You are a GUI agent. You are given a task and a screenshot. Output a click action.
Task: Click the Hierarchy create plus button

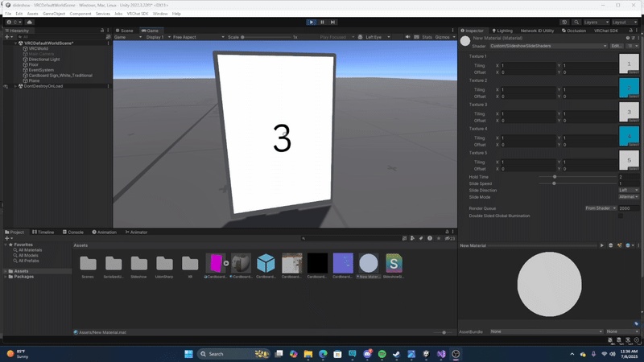click(x=8, y=37)
